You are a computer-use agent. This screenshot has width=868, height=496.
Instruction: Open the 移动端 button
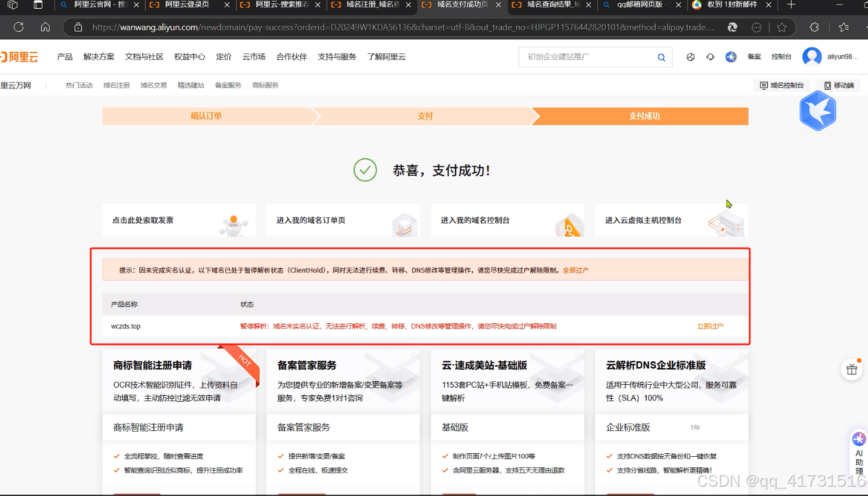click(839, 85)
